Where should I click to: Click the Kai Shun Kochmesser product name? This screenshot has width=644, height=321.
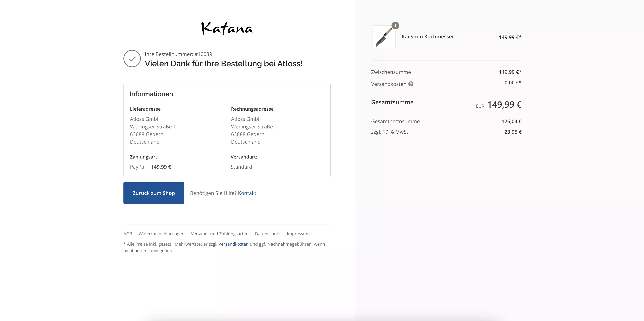(x=428, y=37)
